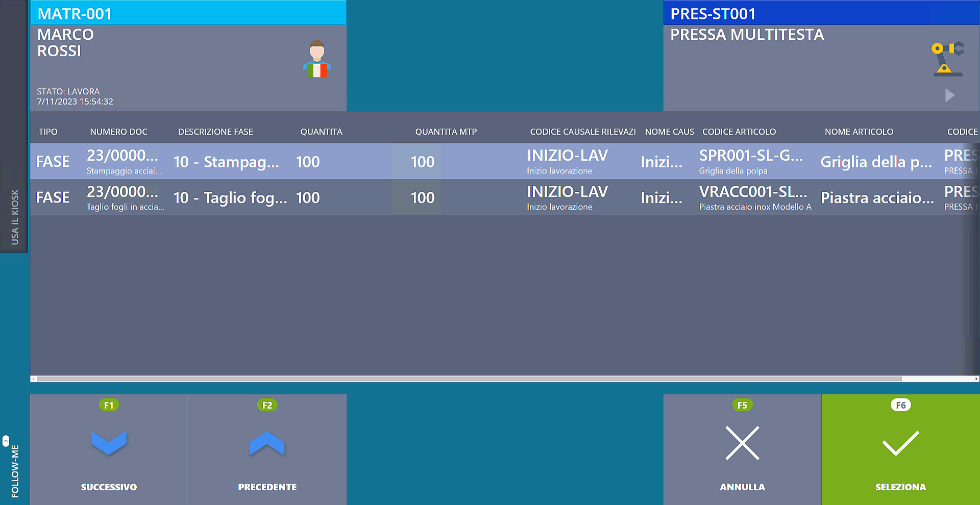Click the F2 shortcut badge

pos(267,405)
